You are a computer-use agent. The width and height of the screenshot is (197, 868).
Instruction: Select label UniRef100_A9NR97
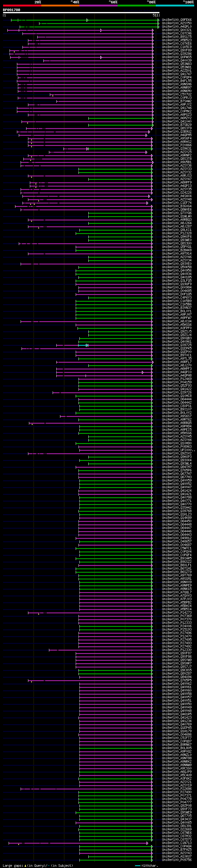177,88
